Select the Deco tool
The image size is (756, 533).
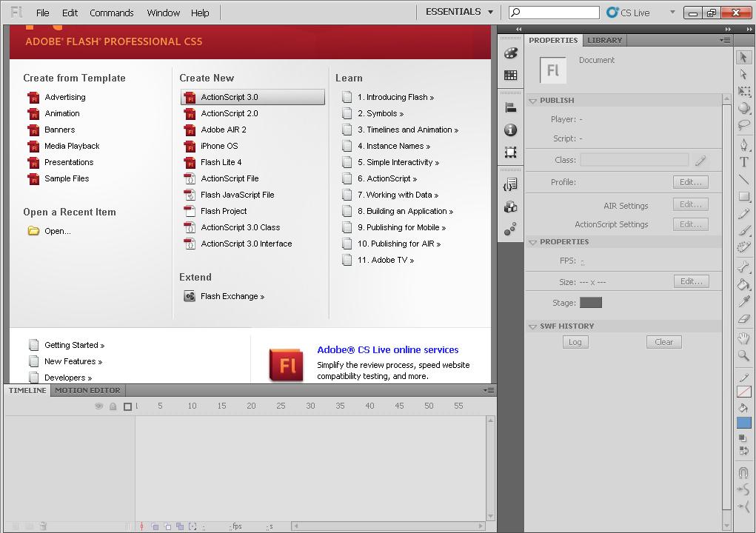tap(744, 247)
